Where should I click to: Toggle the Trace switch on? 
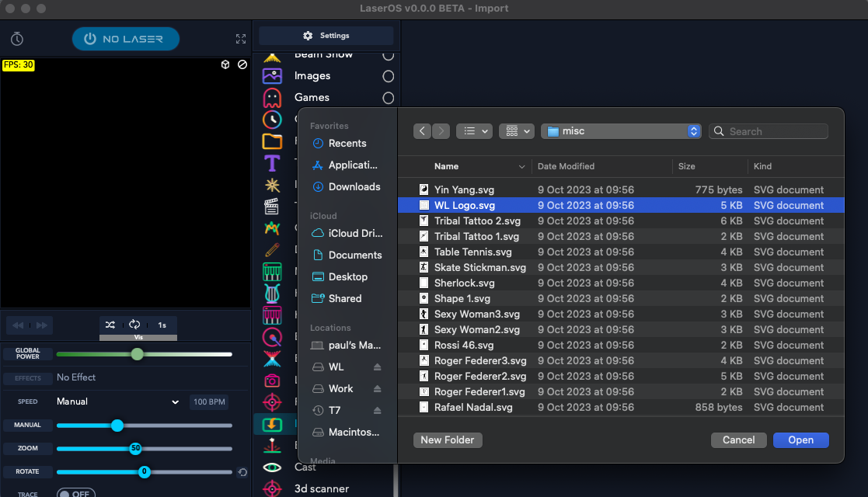(x=76, y=494)
